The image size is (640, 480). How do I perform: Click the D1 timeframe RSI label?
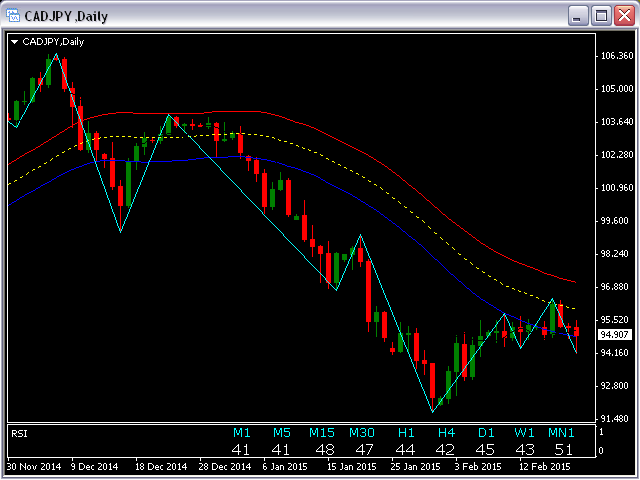486,433
